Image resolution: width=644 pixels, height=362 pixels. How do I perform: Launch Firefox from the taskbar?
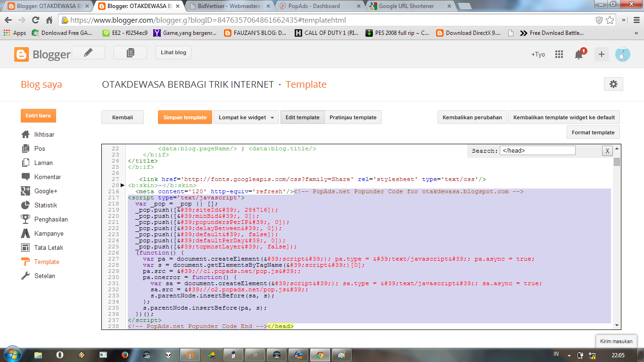coord(125,354)
